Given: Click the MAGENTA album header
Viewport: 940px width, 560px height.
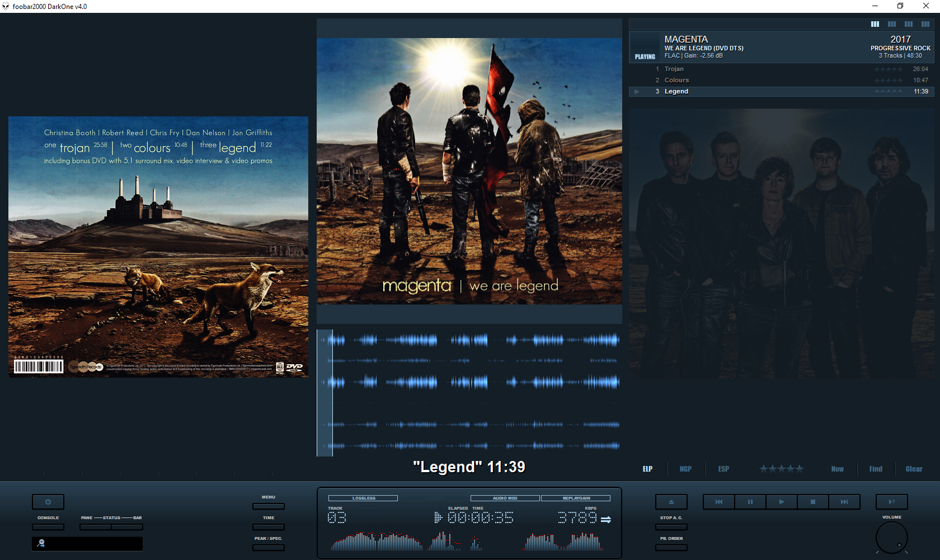Looking at the screenshot, I should tap(781, 47).
